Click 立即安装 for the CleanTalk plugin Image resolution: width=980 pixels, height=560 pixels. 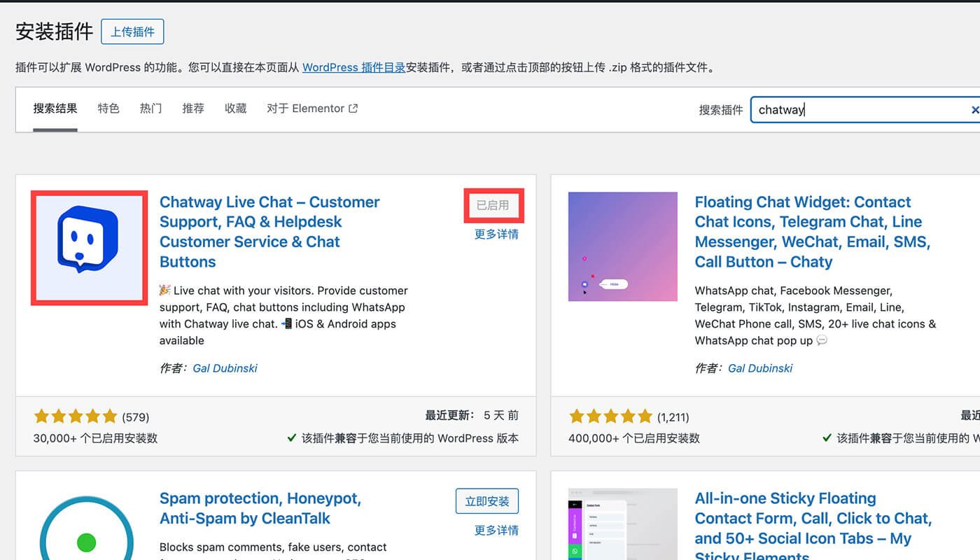[x=487, y=500]
